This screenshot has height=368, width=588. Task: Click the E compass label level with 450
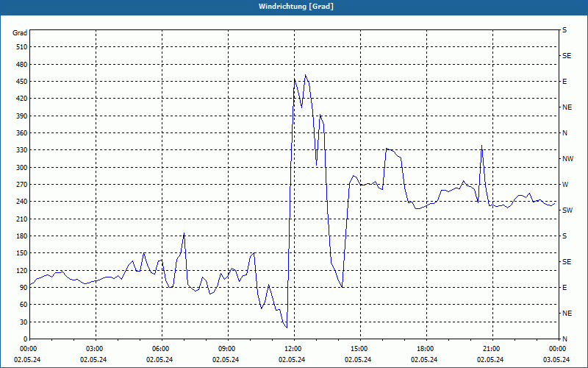point(564,82)
